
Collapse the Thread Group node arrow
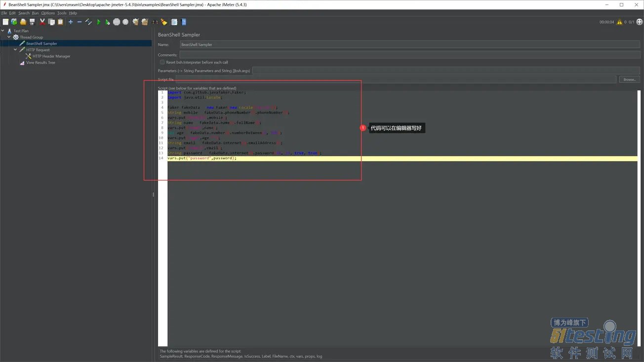(x=9, y=37)
